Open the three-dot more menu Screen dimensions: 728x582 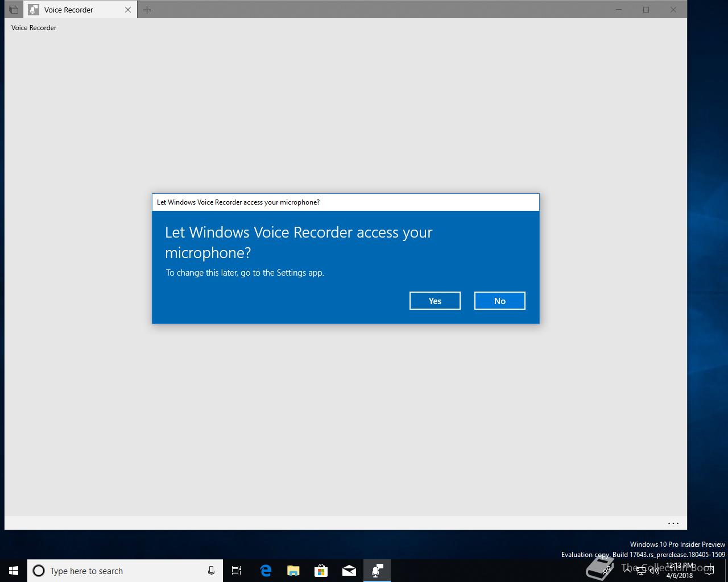[673, 523]
